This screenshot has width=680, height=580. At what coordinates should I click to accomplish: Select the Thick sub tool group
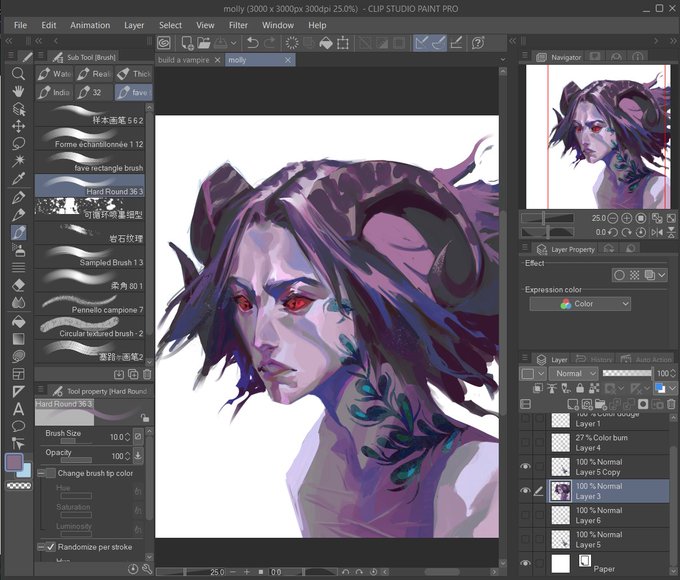point(134,74)
